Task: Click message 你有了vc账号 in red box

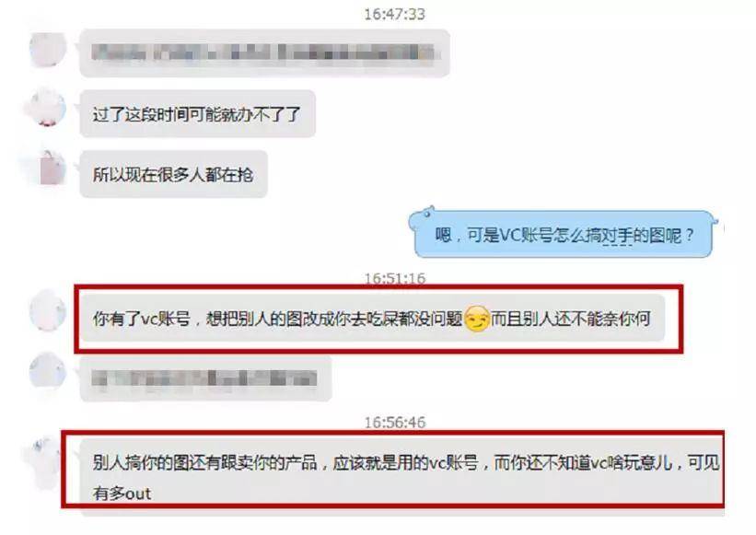Action: pyautogui.click(x=372, y=318)
